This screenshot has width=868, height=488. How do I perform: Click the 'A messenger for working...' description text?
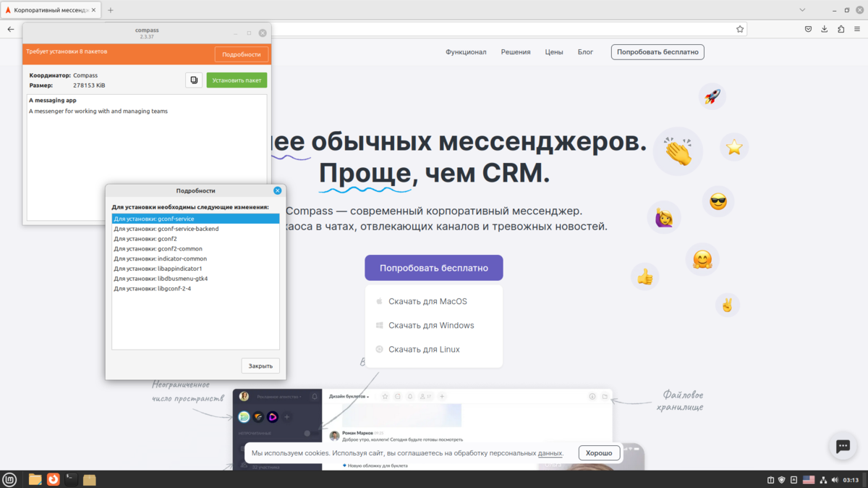[98, 112]
